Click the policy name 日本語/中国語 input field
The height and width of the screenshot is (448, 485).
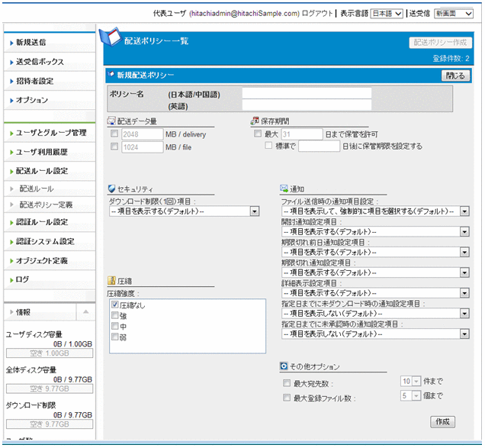pyautogui.click(x=307, y=93)
